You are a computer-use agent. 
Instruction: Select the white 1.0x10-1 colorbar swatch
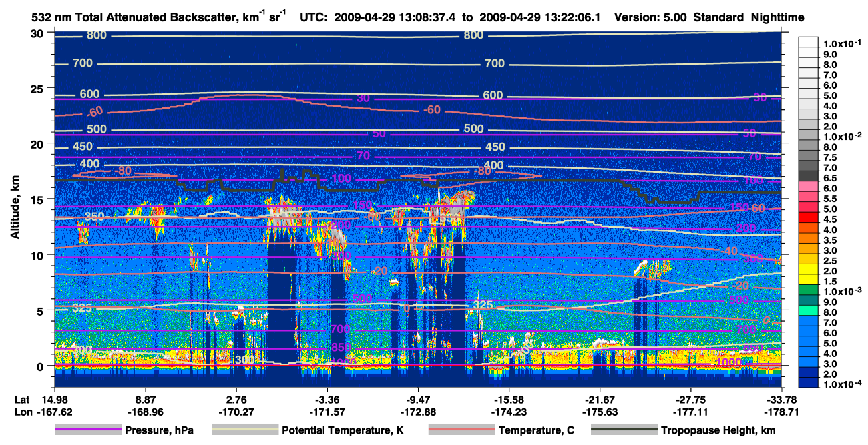809,43
